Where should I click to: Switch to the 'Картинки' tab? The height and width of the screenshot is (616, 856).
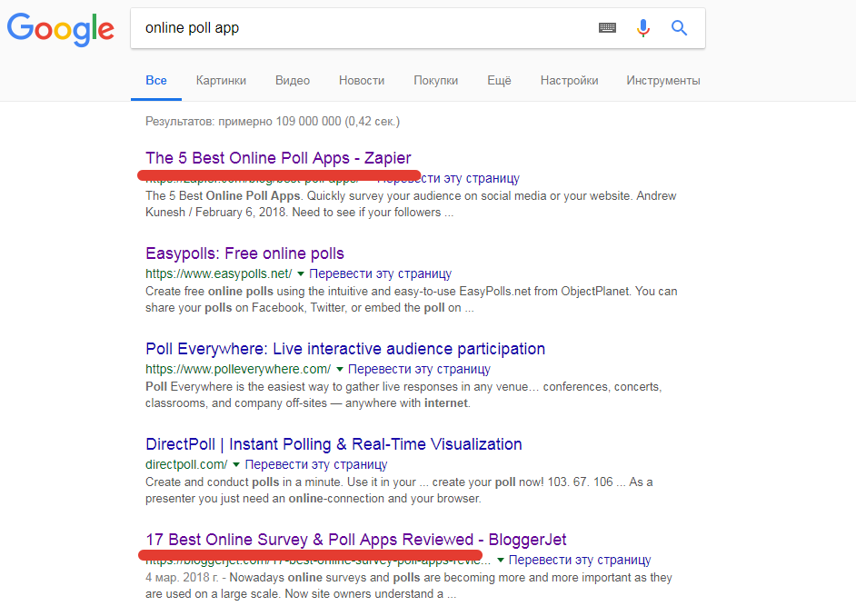pos(221,80)
